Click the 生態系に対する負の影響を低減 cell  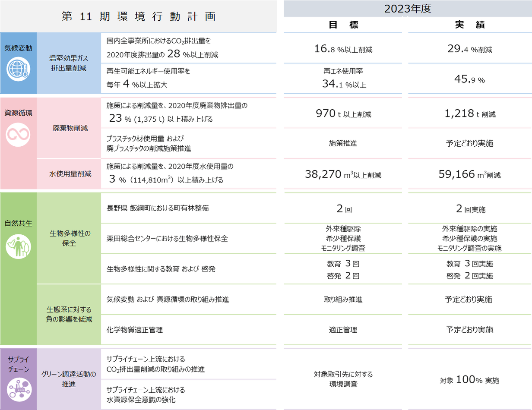pyautogui.click(x=69, y=314)
